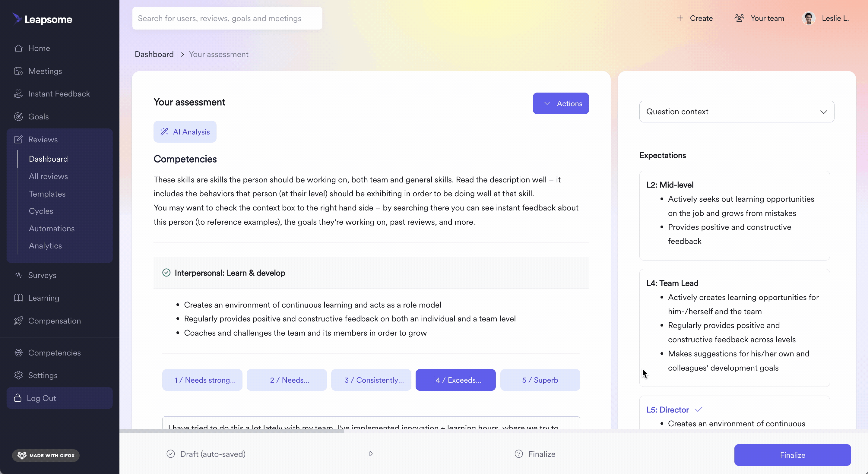Open Settings via the gear icon
Viewport: 868px width, 474px height.
tap(18, 375)
